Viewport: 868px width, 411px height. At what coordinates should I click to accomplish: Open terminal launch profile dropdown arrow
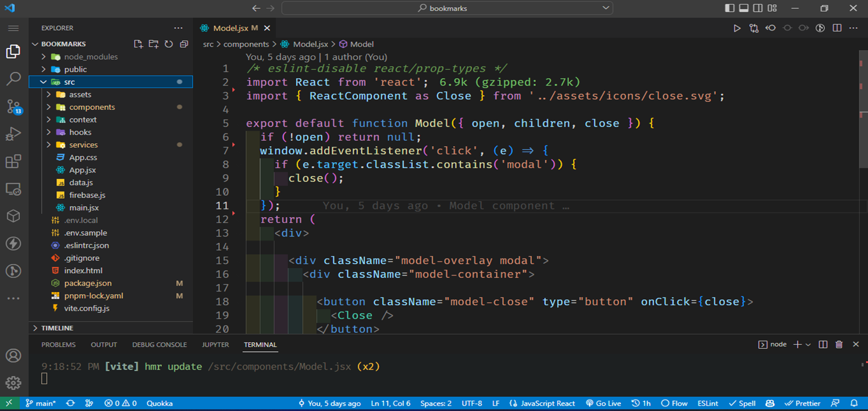click(x=808, y=344)
